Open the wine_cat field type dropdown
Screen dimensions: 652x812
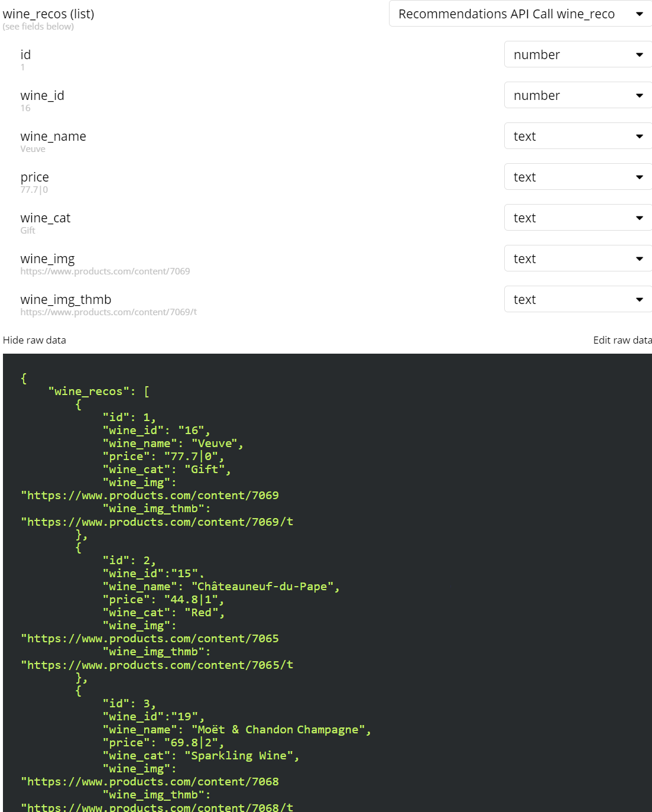[578, 218]
